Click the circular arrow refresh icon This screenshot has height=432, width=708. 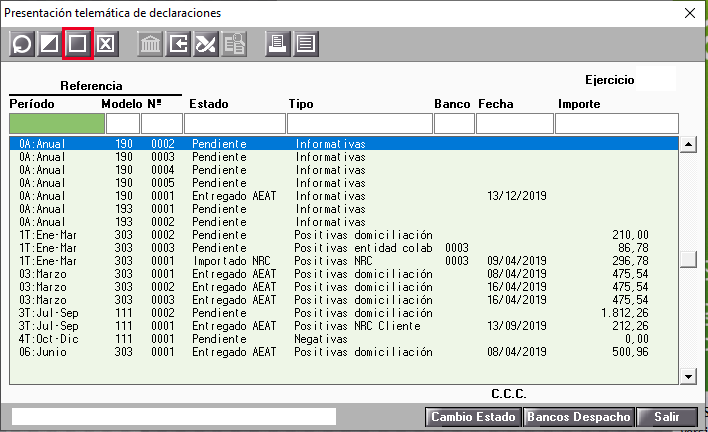(22, 44)
